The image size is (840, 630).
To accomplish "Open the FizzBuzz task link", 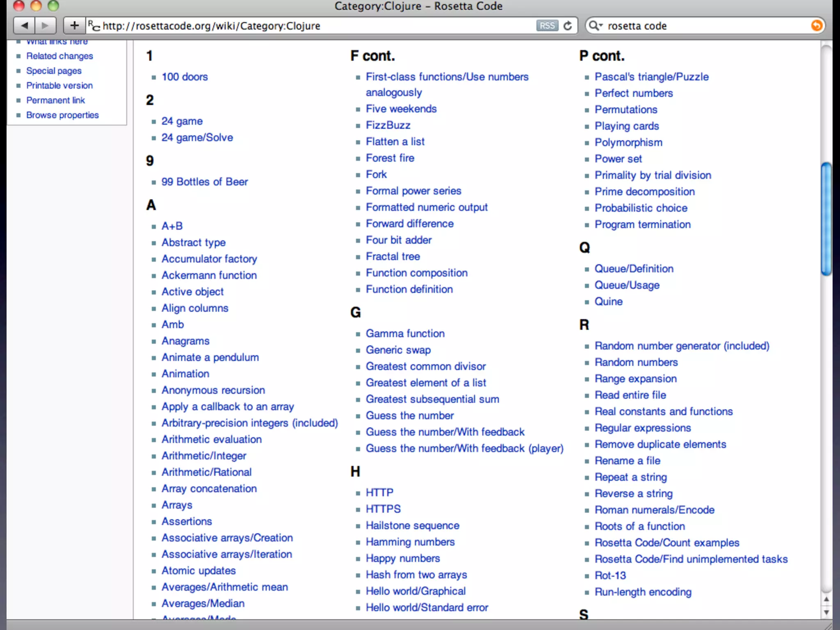I will click(x=388, y=125).
